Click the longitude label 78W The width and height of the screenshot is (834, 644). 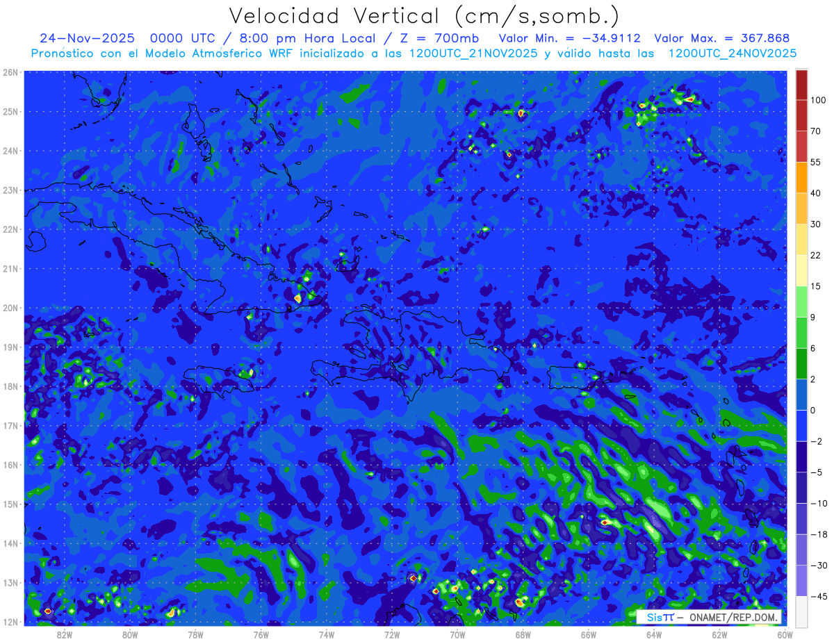coord(195,634)
